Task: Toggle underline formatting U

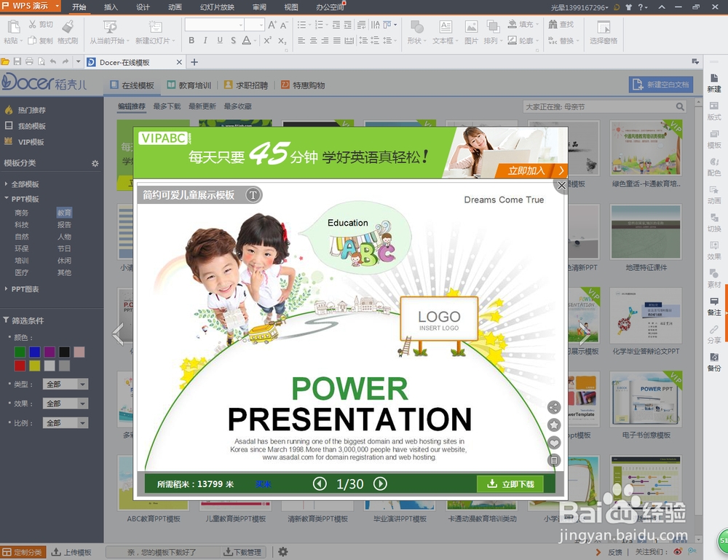Action: click(220, 40)
